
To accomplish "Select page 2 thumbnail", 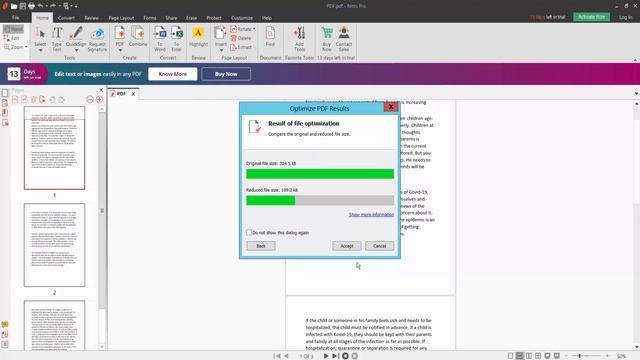I will (x=54, y=245).
